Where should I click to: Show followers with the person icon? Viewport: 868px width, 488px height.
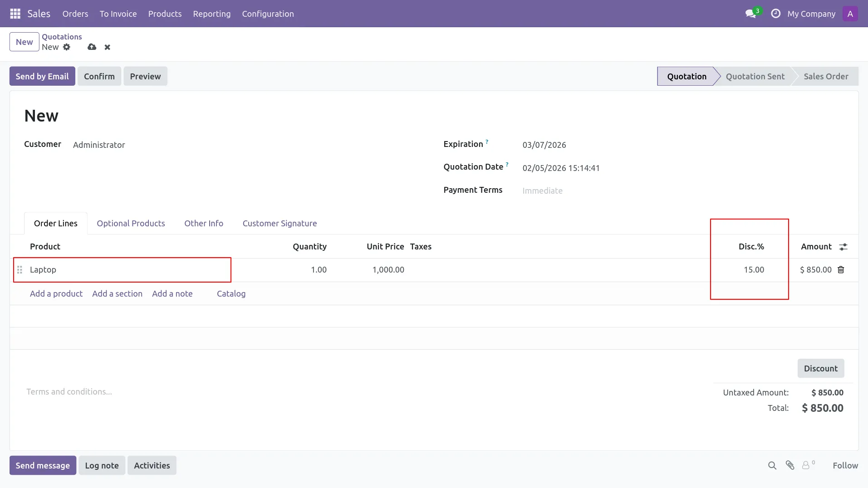[x=806, y=465]
